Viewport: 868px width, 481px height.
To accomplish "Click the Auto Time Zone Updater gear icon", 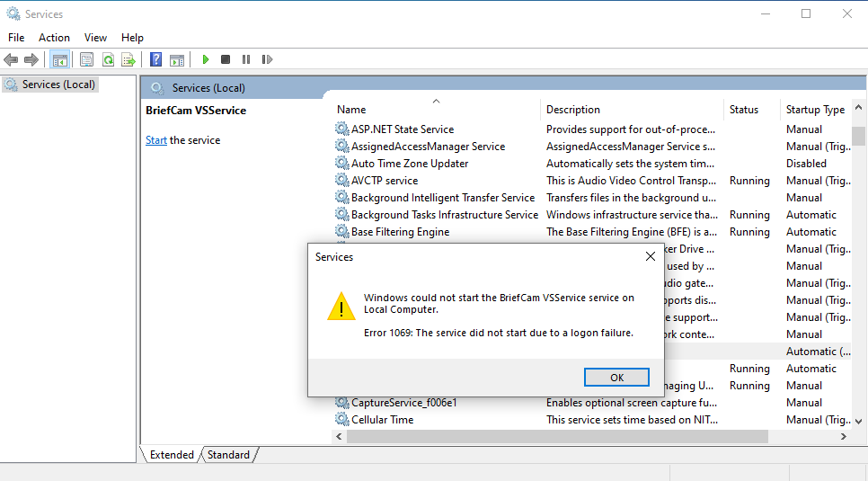I will coord(342,163).
